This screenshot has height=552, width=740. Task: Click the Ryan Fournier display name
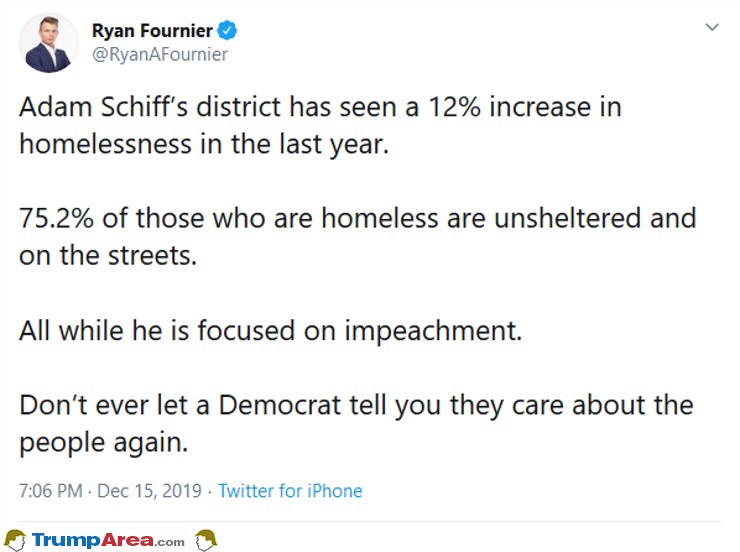(152, 31)
